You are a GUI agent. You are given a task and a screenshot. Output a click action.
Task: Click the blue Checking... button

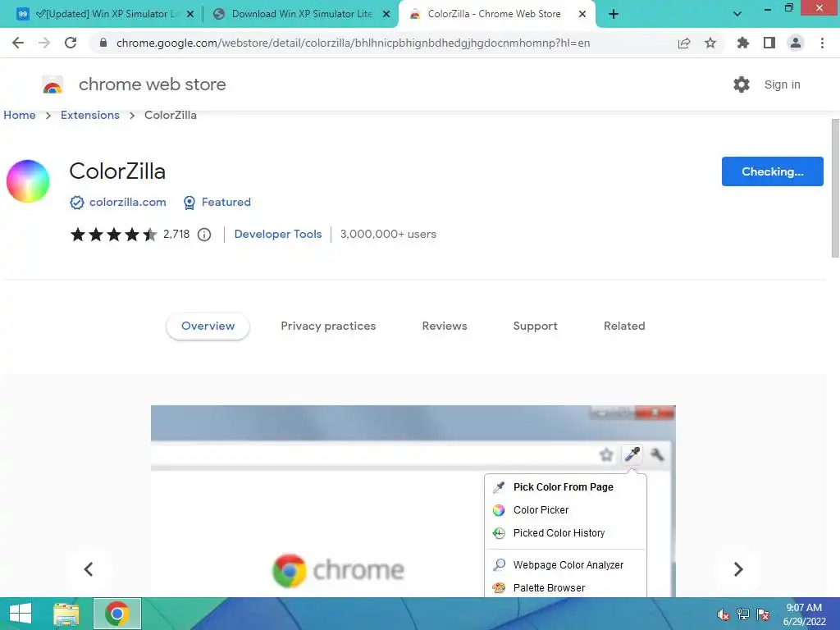(773, 171)
